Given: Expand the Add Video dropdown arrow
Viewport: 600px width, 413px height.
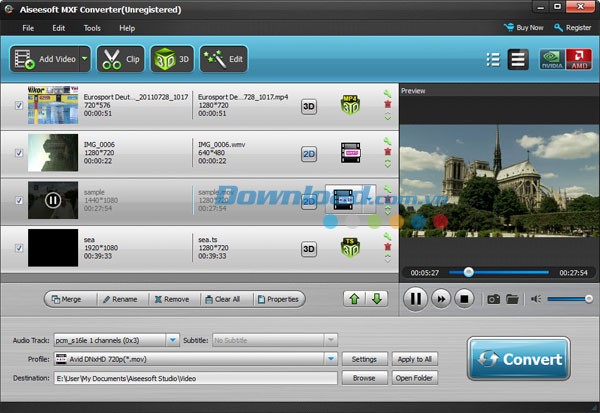Looking at the screenshot, I should point(85,59).
